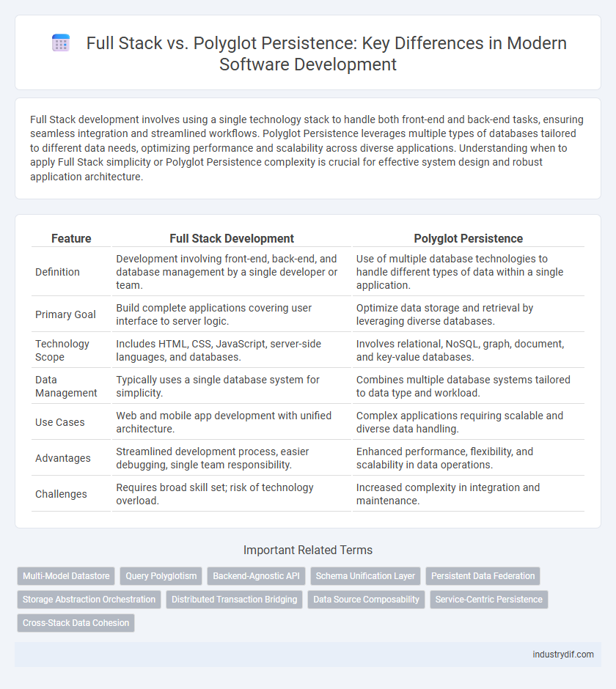This screenshot has height=689, width=616.
Task: Click the cell 'Typically uses a single database system'
Action: [x=232, y=386]
